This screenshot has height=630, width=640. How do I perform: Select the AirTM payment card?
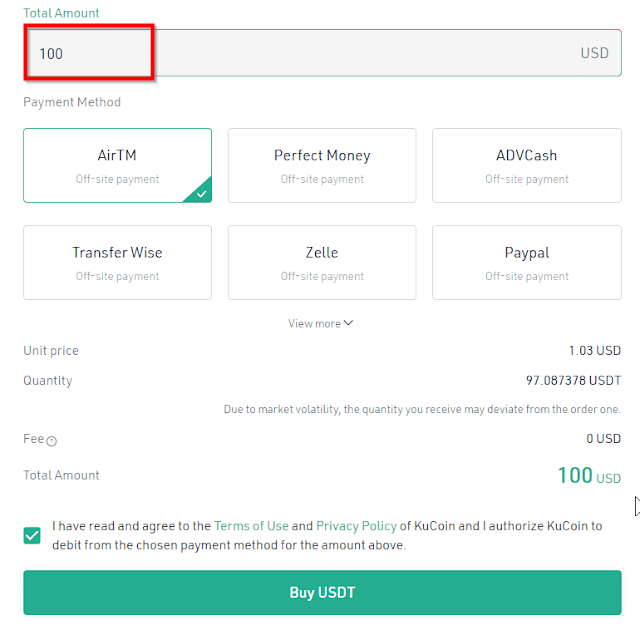[x=117, y=165]
